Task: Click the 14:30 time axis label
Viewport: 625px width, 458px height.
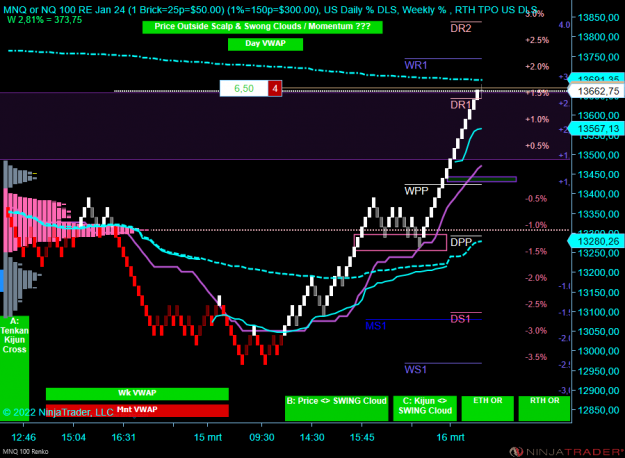Action: tap(312, 437)
